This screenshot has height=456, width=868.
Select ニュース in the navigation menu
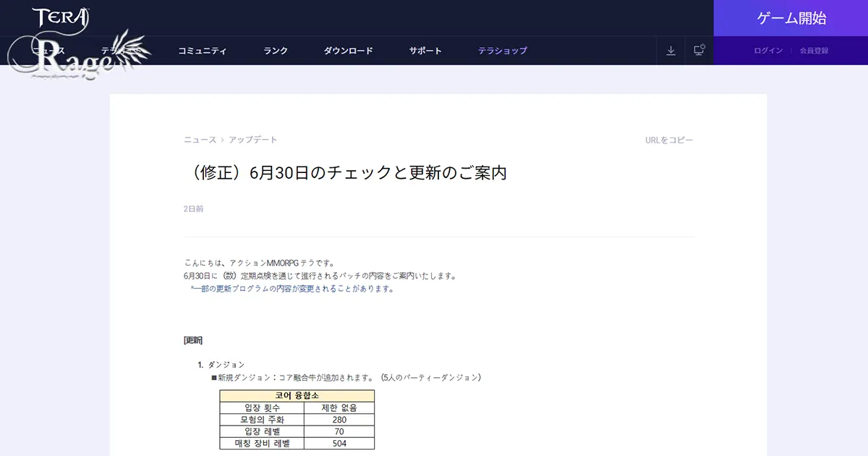coord(48,51)
